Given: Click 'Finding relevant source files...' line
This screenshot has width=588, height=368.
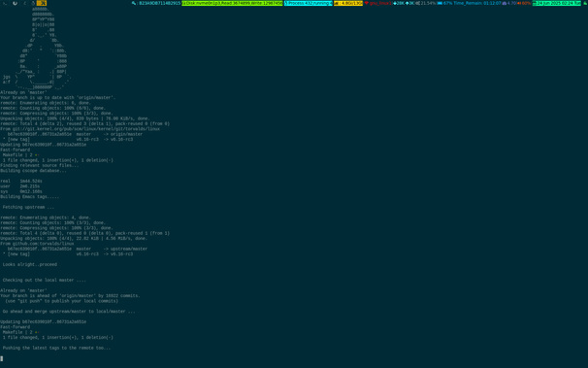Looking at the screenshot, I should [x=40, y=165].
